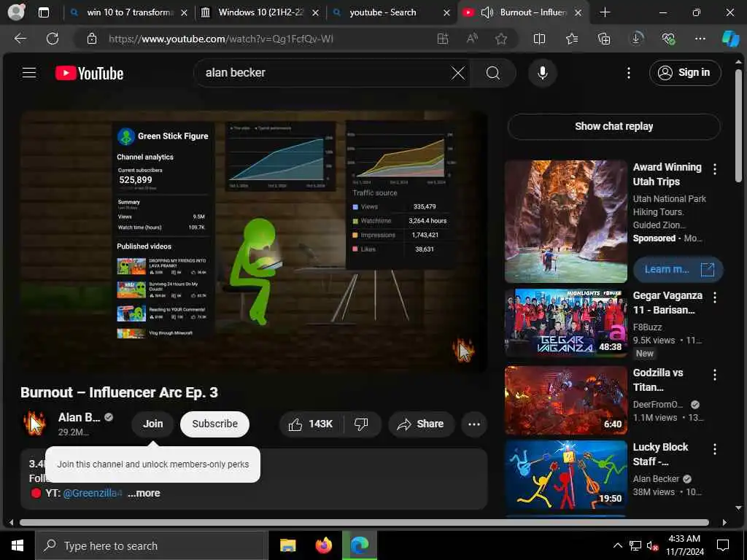
Task: Close the youtube - Search tab
Action: pyautogui.click(x=446, y=13)
